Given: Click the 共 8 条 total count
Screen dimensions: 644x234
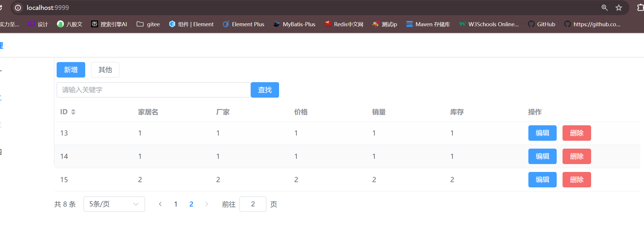Looking at the screenshot, I should (x=65, y=204).
